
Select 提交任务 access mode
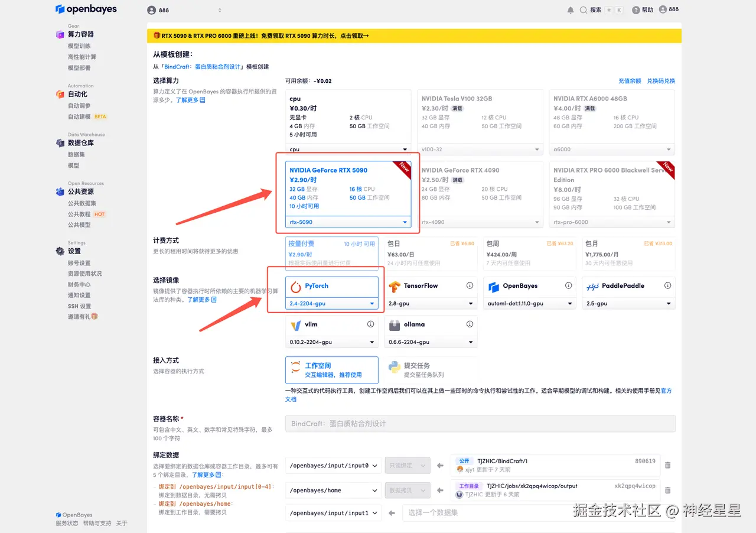click(x=431, y=370)
